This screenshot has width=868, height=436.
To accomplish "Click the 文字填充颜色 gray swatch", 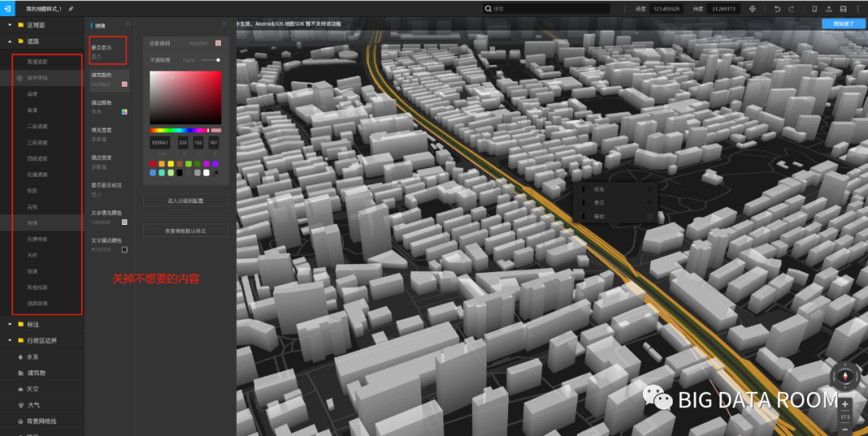I will tap(125, 222).
